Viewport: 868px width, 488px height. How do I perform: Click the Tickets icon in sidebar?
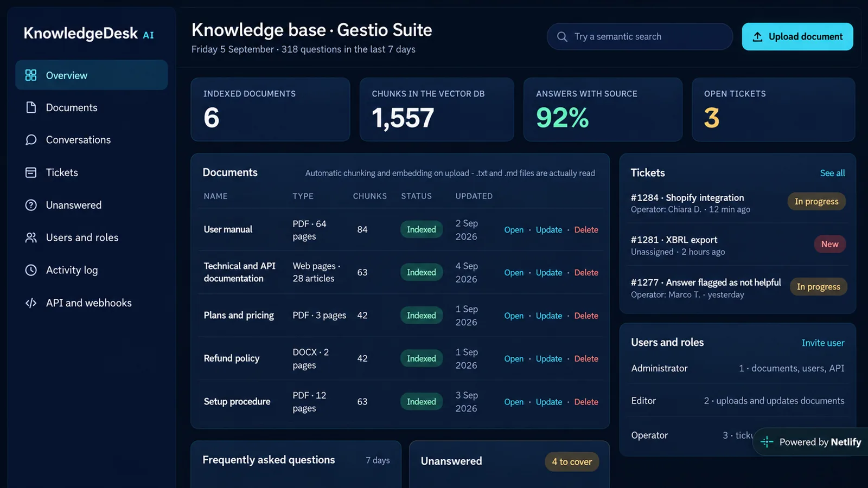31,172
